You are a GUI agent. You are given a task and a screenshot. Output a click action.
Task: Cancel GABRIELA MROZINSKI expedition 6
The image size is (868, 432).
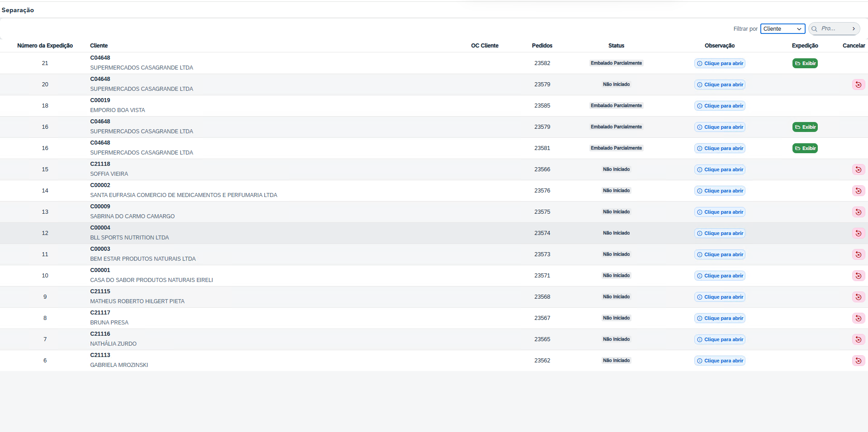pyautogui.click(x=858, y=361)
